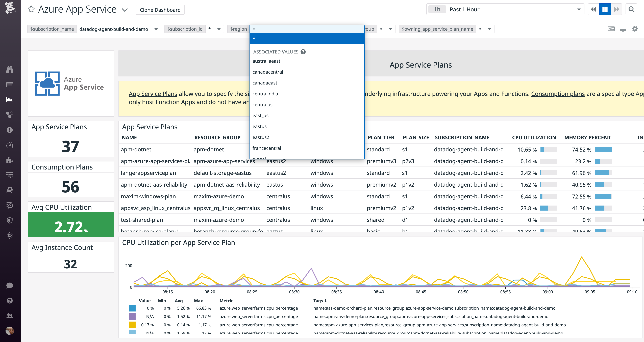Open the App Service Plans documentation link
Screen dimensions: 644x342
tap(153, 94)
